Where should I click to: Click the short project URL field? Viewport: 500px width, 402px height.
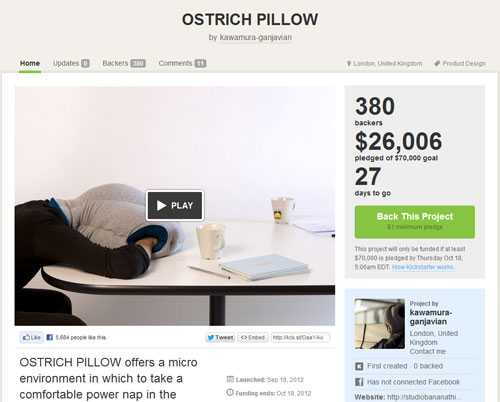300,337
